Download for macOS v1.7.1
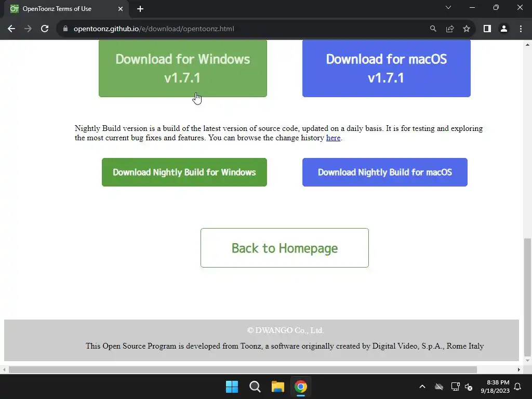532x399 pixels. pyautogui.click(x=387, y=68)
